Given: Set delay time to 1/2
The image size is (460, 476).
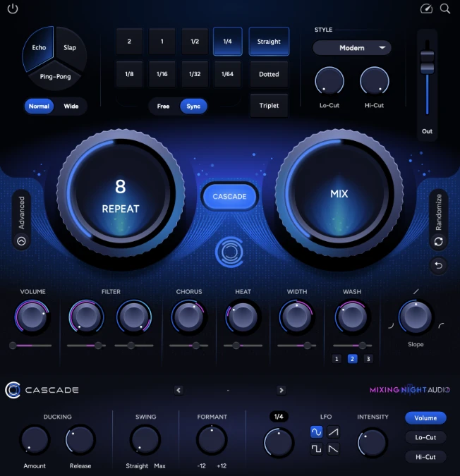Looking at the screenshot, I should coord(195,42).
